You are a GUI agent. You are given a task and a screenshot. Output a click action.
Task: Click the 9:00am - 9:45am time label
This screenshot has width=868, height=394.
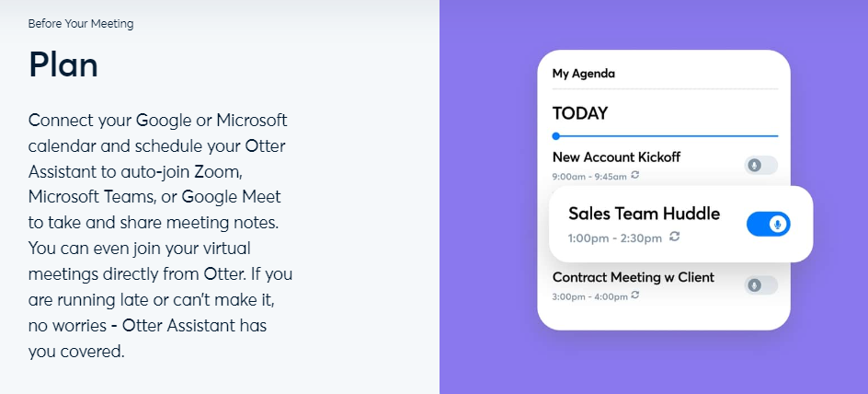point(589,176)
